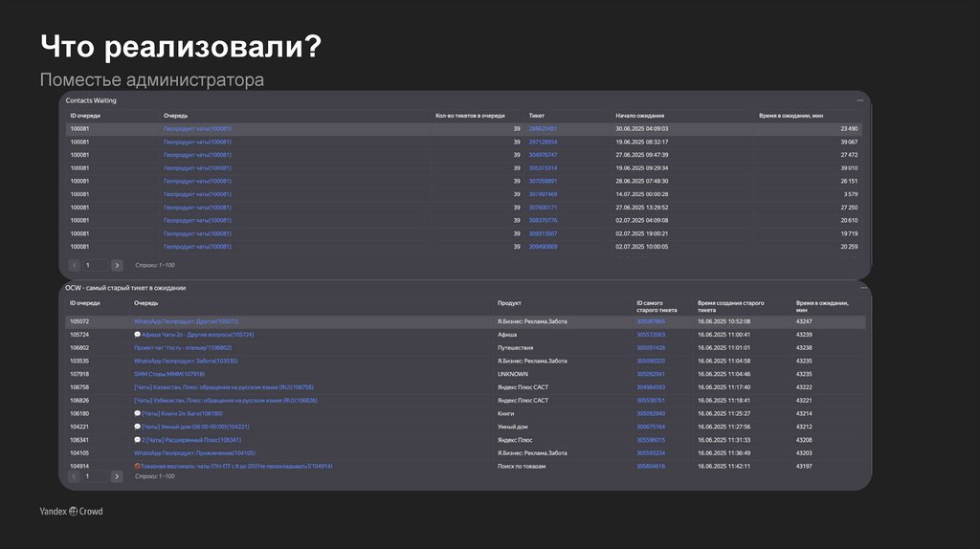The height and width of the screenshot is (549, 980).
Task: Go to previous page in Contacts Waiting table
Action: click(74, 266)
